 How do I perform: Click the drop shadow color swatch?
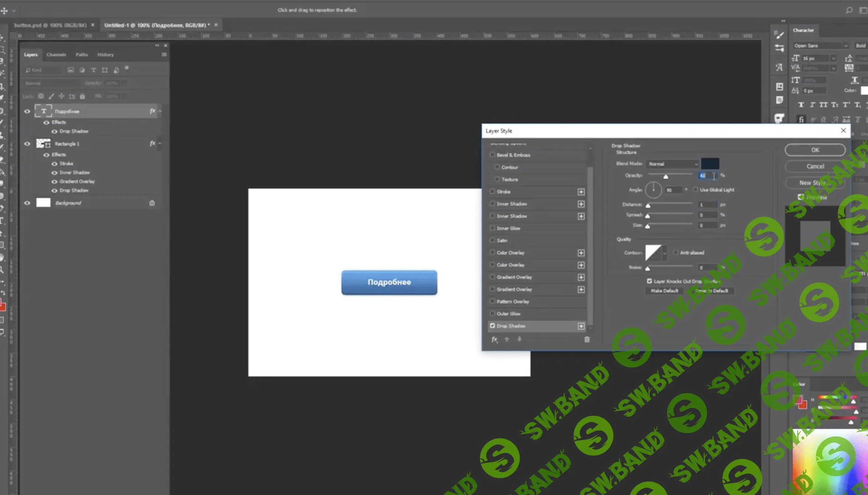[710, 164]
